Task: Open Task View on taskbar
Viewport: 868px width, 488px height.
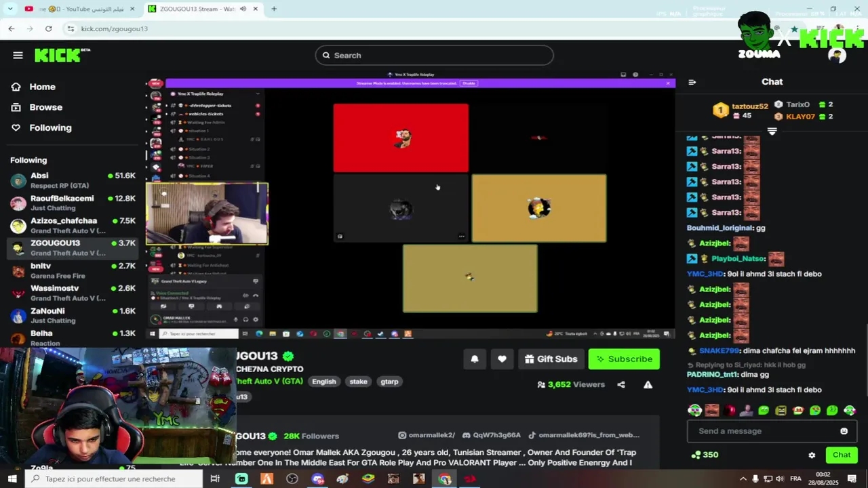Action: click(215, 479)
